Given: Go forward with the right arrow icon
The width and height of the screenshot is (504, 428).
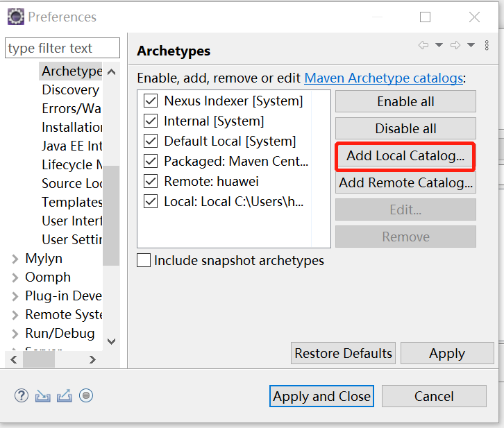Looking at the screenshot, I should tap(455, 45).
